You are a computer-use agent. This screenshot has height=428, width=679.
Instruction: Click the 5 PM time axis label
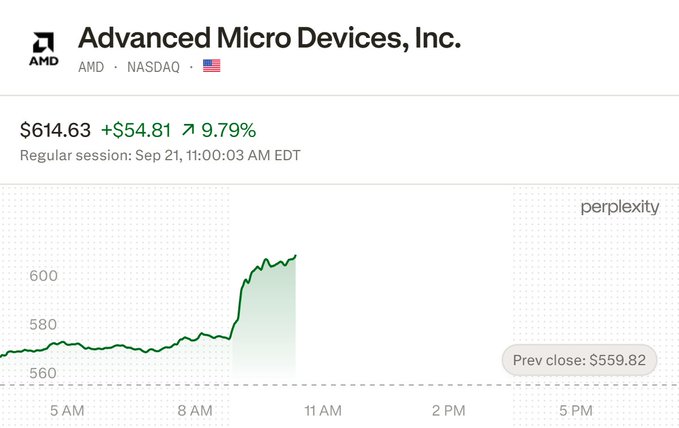click(576, 410)
